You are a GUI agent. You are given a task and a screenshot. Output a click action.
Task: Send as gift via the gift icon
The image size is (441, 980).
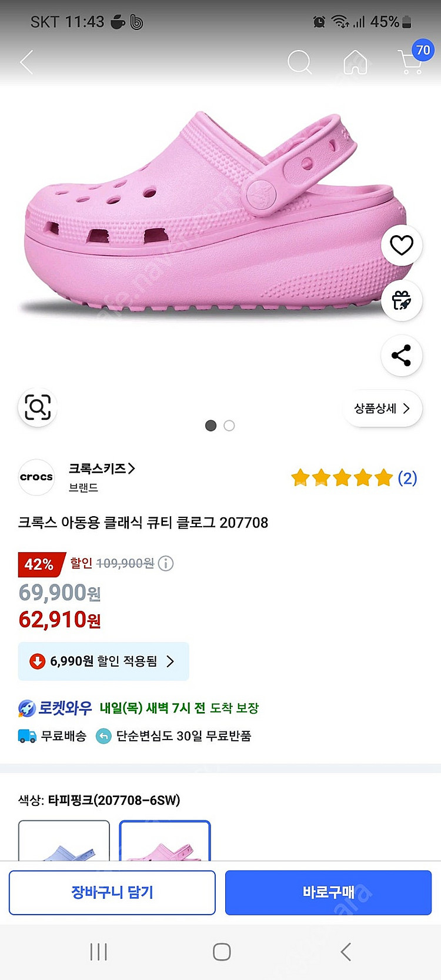click(402, 300)
